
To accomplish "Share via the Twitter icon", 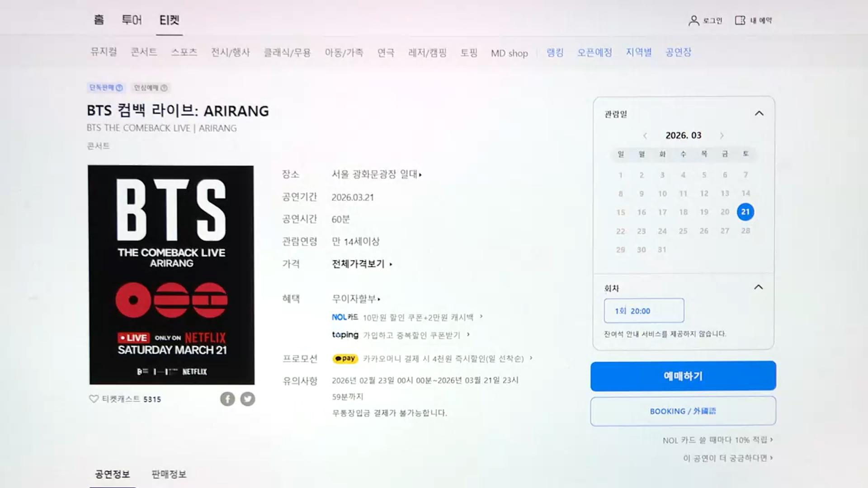I will 248,399.
